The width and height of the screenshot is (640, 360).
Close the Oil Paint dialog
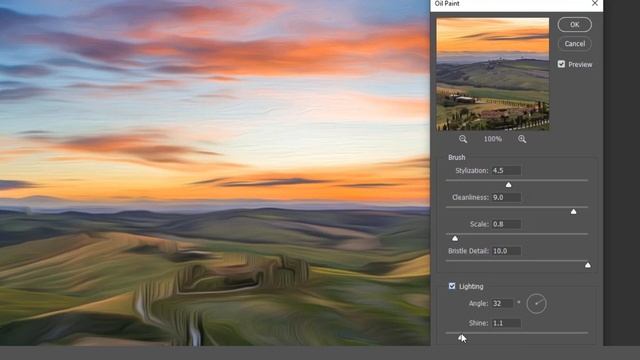[x=595, y=4]
